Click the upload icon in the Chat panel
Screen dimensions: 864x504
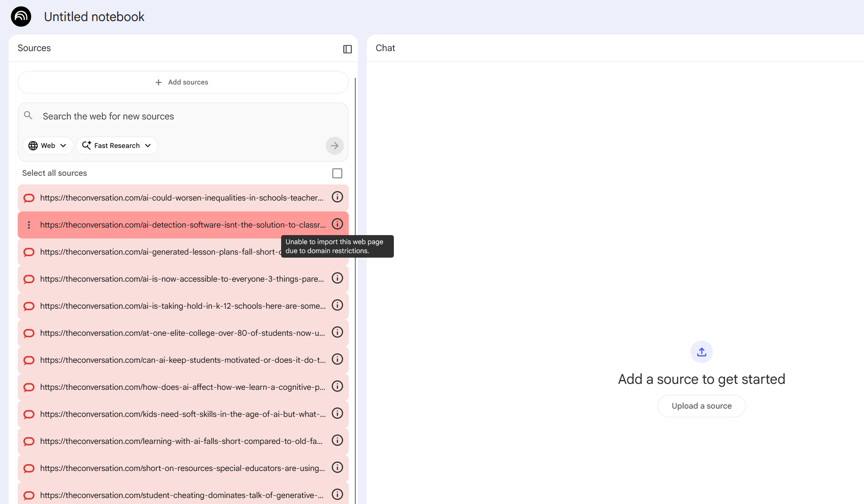tap(701, 352)
